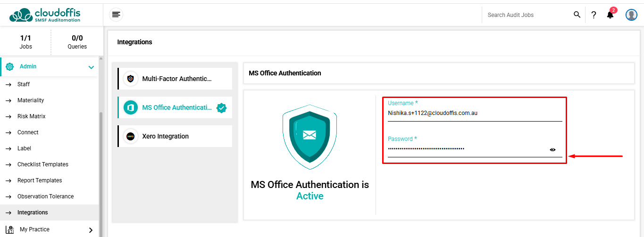Image resolution: width=644 pixels, height=237 pixels.
Task: Click the Admin section label
Action: (28, 66)
